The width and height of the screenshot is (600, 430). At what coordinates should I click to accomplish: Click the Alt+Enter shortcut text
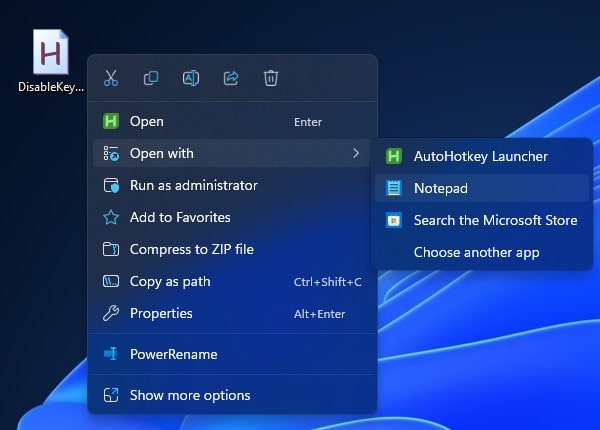[320, 314]
